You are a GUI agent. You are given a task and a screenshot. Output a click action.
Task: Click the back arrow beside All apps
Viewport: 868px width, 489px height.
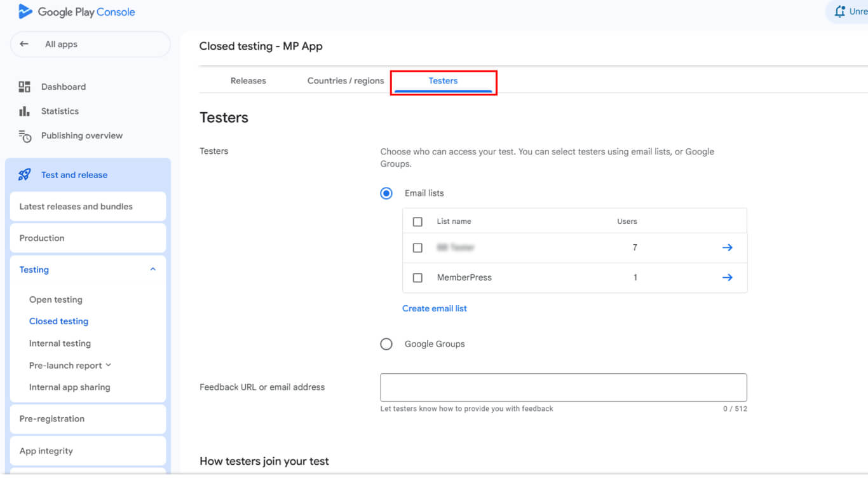point(24,45)
